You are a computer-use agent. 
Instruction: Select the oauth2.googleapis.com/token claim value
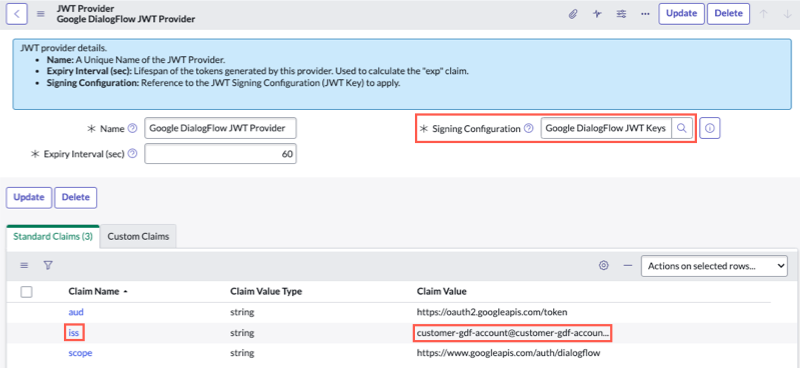click(492, 311)
